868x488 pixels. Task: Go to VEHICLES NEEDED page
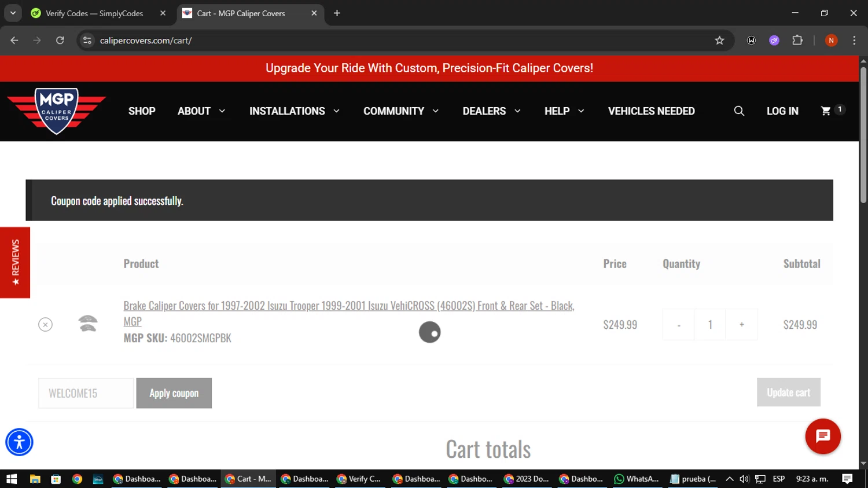coord(652,111)
